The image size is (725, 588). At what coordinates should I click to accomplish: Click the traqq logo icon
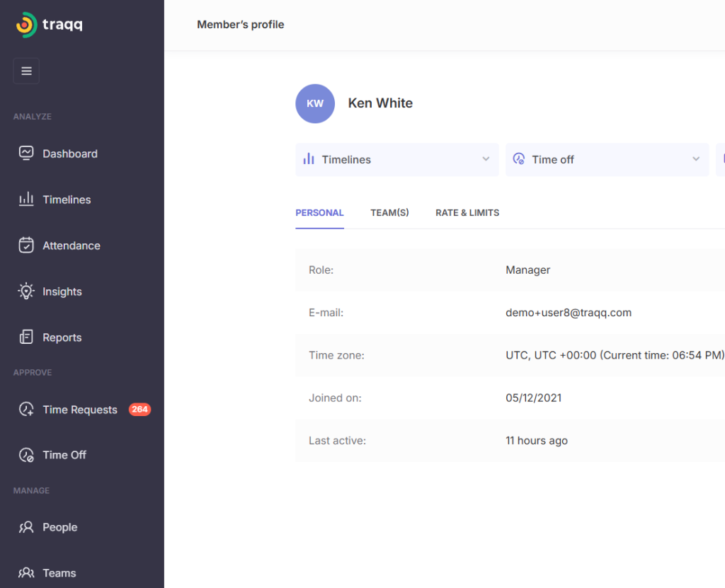point(25,25)
